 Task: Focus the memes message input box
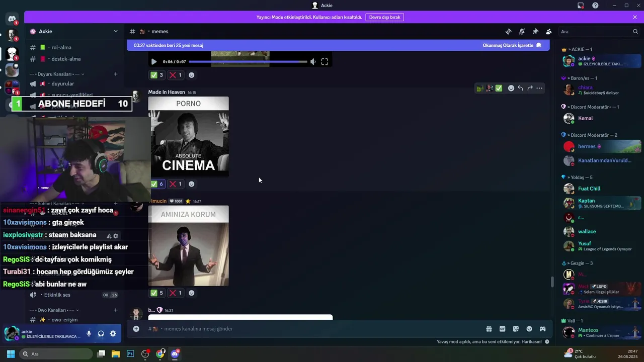[312, 329]
